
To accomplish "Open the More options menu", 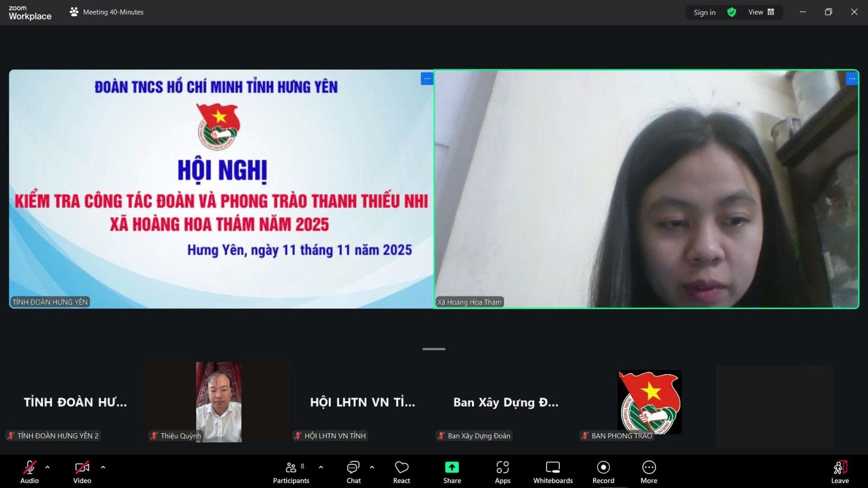I will click(x=649, y=472).
